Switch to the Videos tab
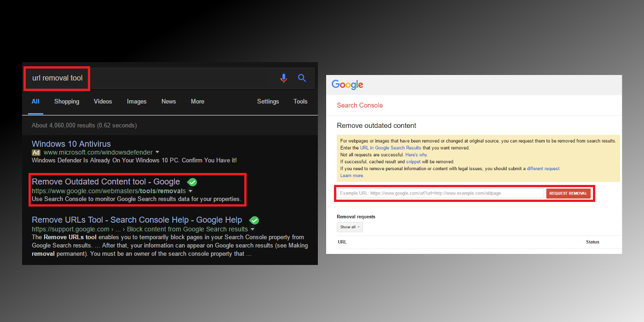 tap(103, 102)
